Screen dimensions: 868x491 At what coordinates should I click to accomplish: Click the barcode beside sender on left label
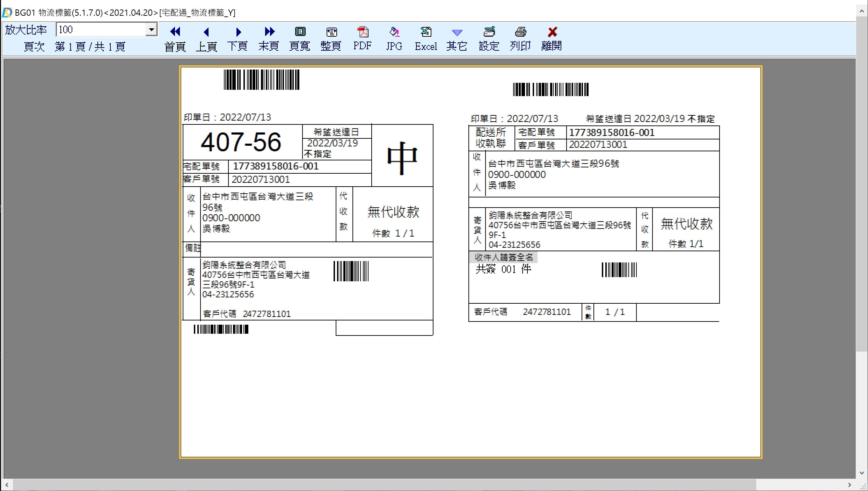click(x=351, y=271)
